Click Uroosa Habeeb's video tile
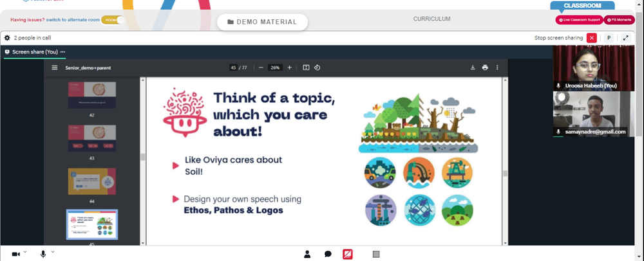The image size is (644, 261). point(594,68)
